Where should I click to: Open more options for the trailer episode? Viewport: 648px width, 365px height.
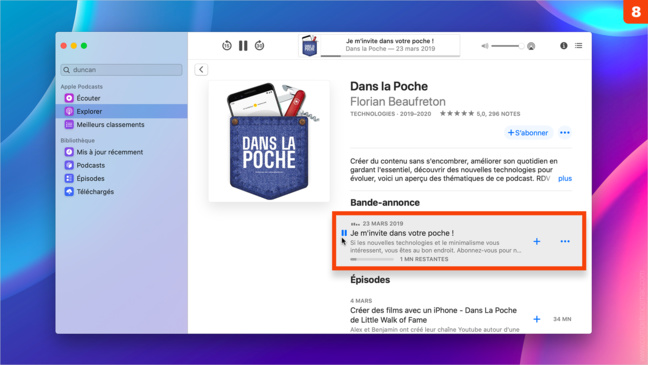pos(565,241)
